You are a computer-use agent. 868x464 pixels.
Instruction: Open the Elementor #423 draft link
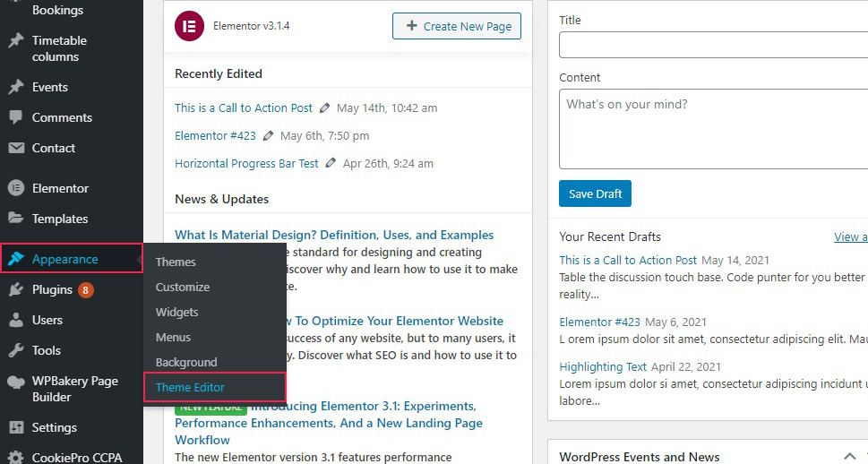click(x=599, y=322)
